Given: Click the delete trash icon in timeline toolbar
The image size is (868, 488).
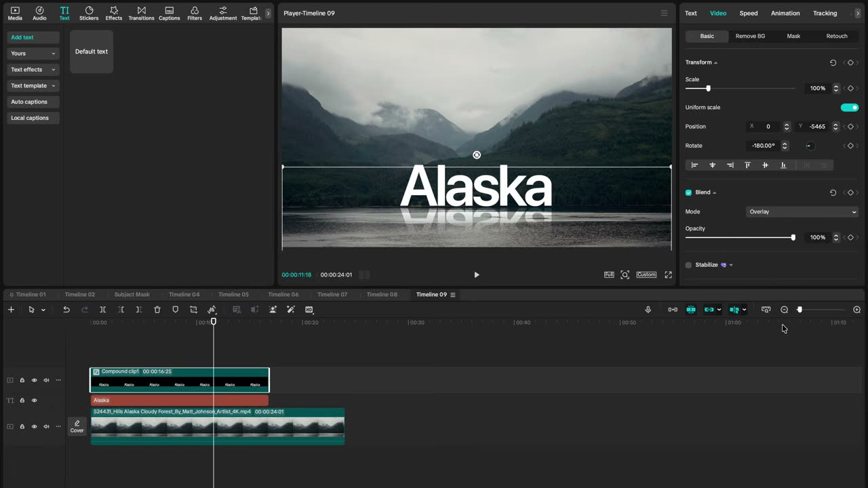Looking at the screenshot, I should tap(157, 310).
